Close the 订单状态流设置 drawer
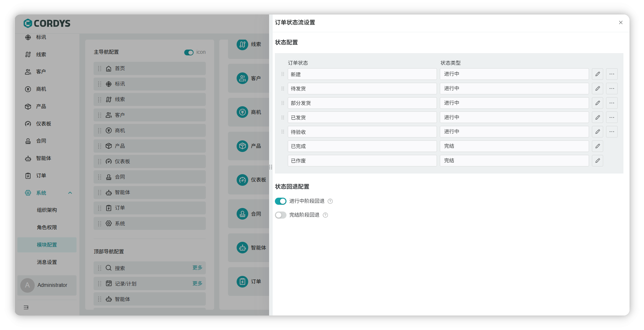 point(621,23)
